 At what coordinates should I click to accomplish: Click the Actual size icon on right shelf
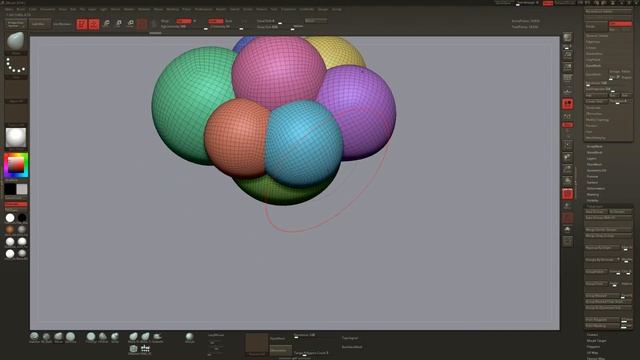[x=567, y=78]
